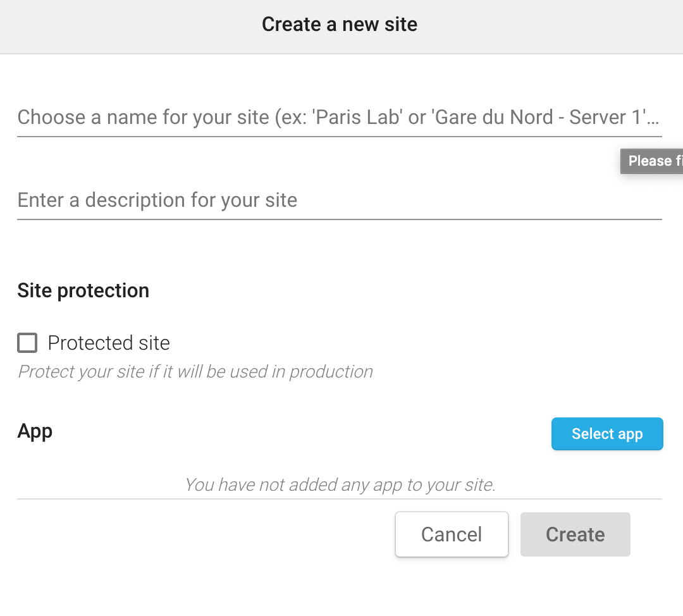Cancel the new site dialog
The width and height of the screenshot is (683, 616).
[x=452, y=534]
